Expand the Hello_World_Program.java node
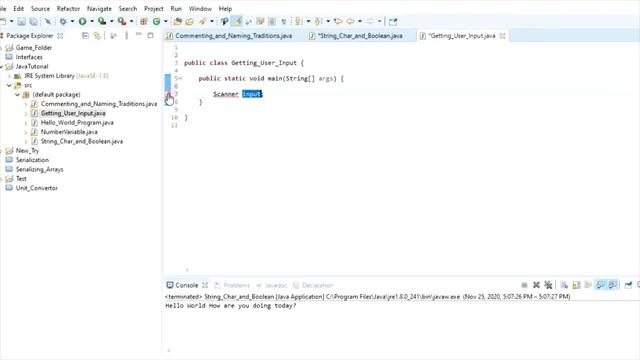The width and height of the screenshot is (640, 360). [26, 123]
